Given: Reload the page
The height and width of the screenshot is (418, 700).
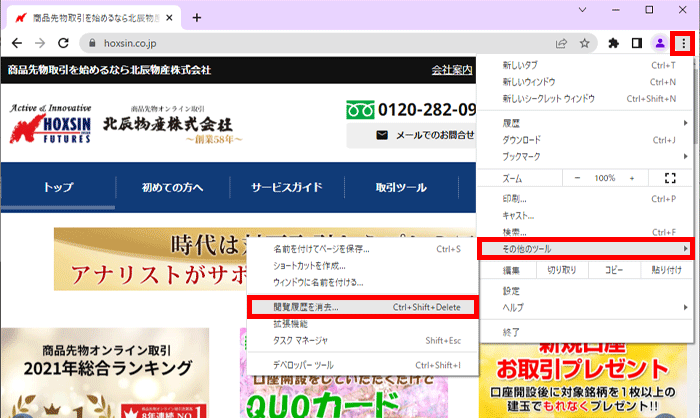Looking at the screenshot, I should pos(63,43).
